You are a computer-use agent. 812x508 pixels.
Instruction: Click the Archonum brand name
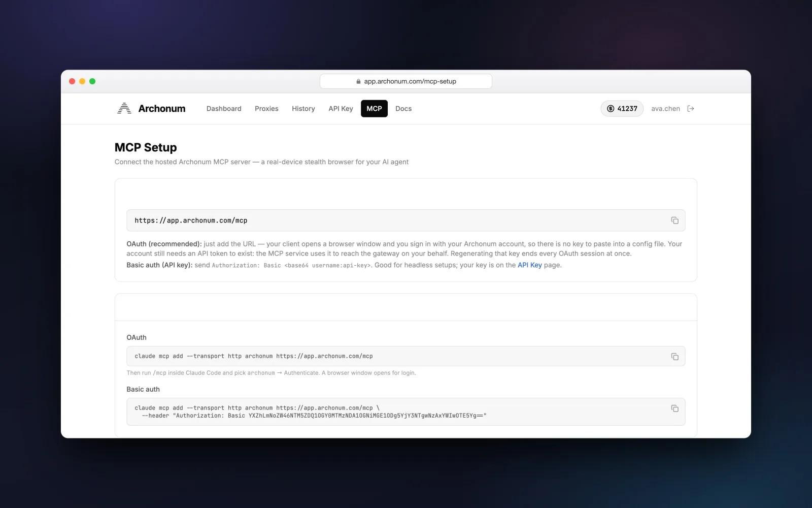click(162, 109)
